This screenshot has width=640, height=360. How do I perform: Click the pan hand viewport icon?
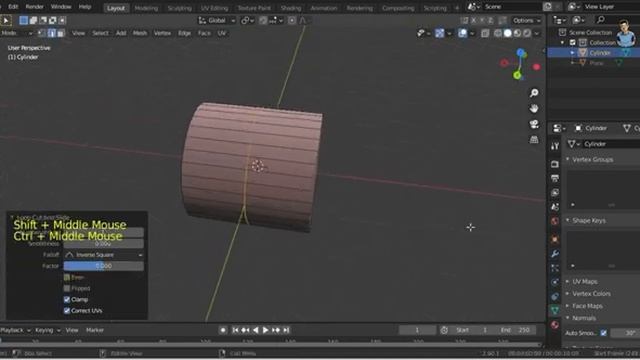pos(534,109)
